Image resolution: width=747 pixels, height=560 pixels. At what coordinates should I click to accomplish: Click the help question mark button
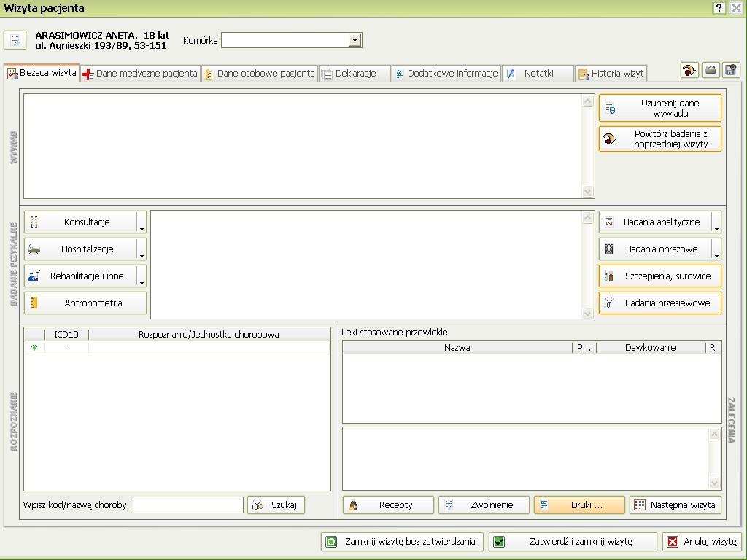(719, 7)
